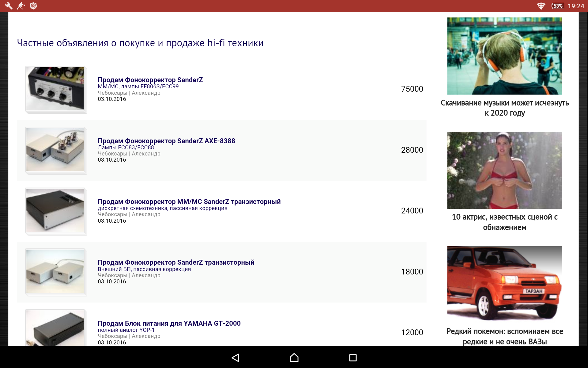Tap the headphones man article image
This screenshot has height=368, width=588.
tap(504, 56)
